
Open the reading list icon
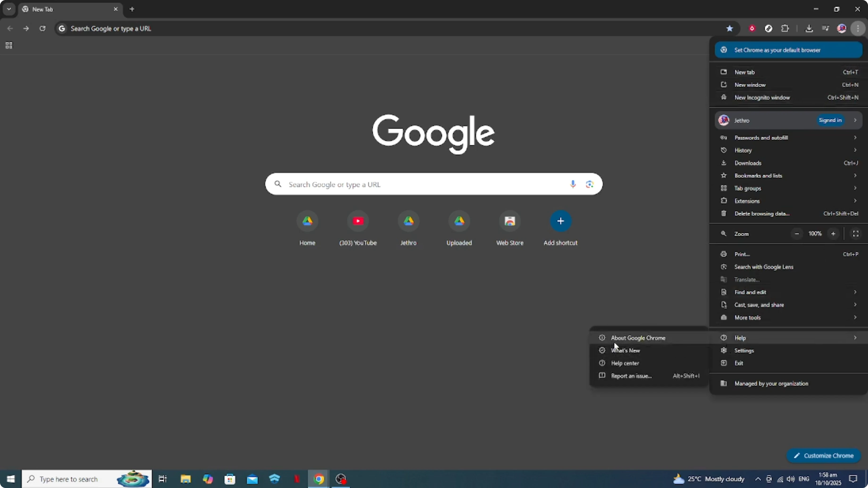(x=826, y=28)
